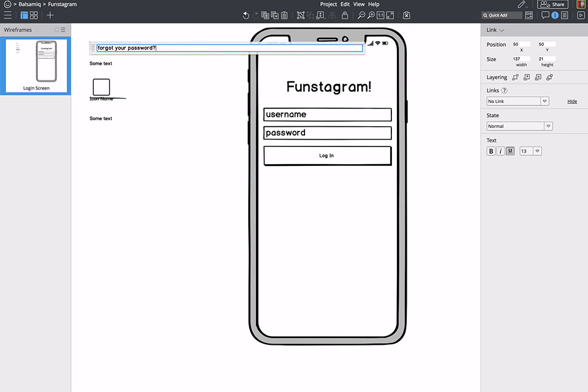The height and width of the screenshot is (392, 588).
Task: Select the Login Screen thumbnail
Action: tap(36, 66)
